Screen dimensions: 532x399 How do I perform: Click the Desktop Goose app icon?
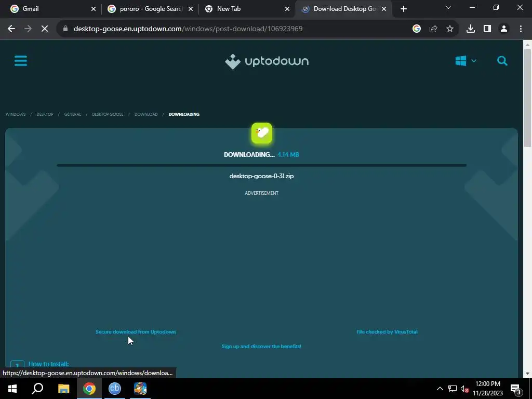[x=262, y=133]
